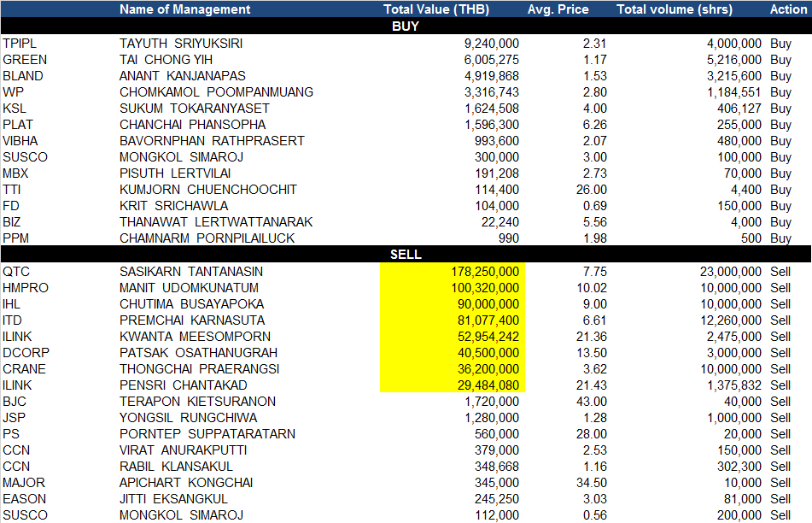Select the EASON ticker cell
The height and width of the screenshot is (523, 812).
point(25,498)
